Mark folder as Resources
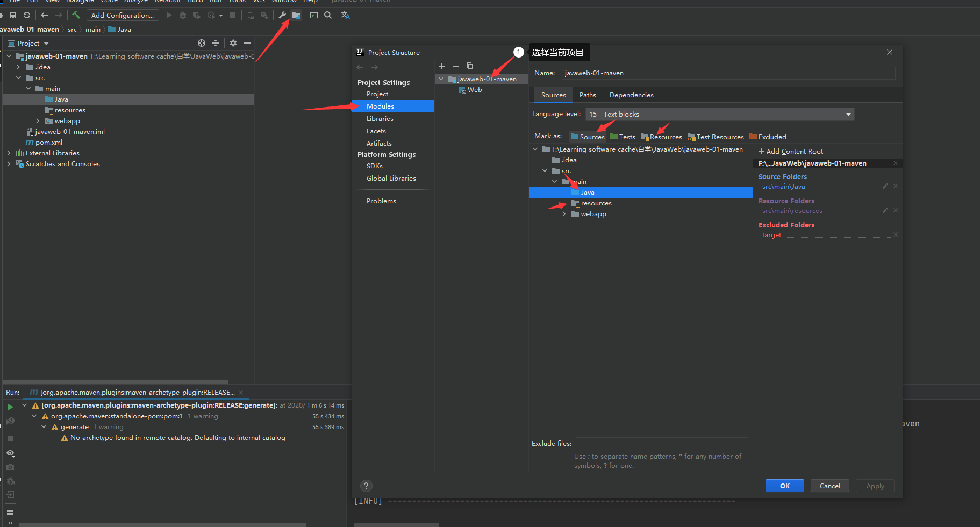 661,137
